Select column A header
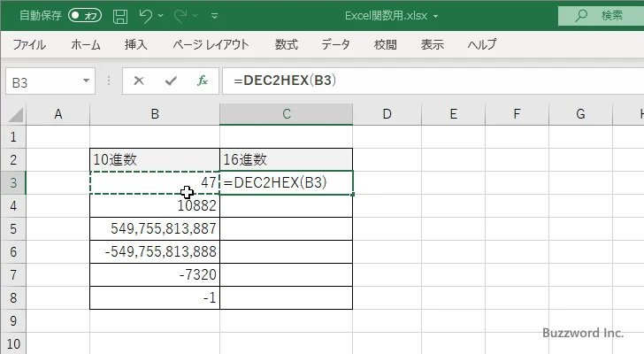This screenshot has width=644, height=354. (57, 114)
